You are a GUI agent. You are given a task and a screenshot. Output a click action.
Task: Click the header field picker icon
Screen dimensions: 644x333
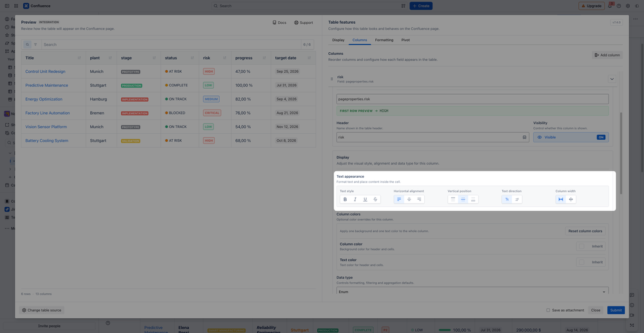point(525,137)
